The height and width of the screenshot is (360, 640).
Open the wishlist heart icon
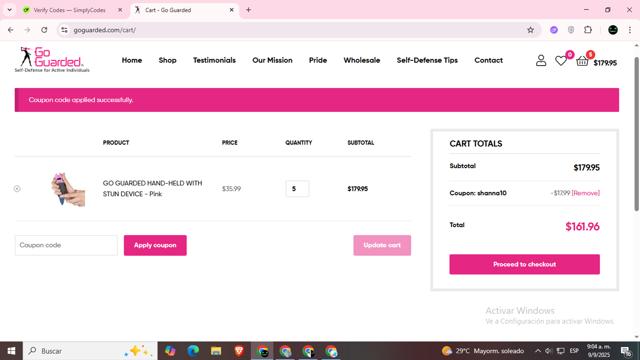coord(561,60)
